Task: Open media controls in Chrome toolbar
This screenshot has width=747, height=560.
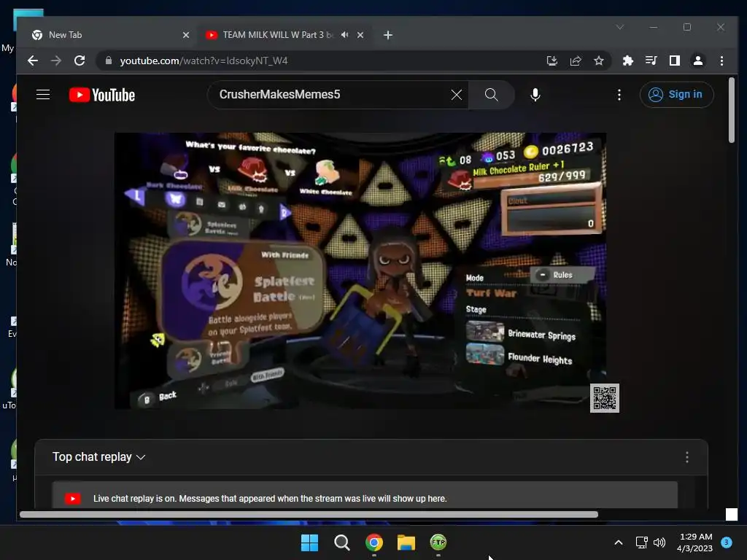Action: (x=651, y=61)
